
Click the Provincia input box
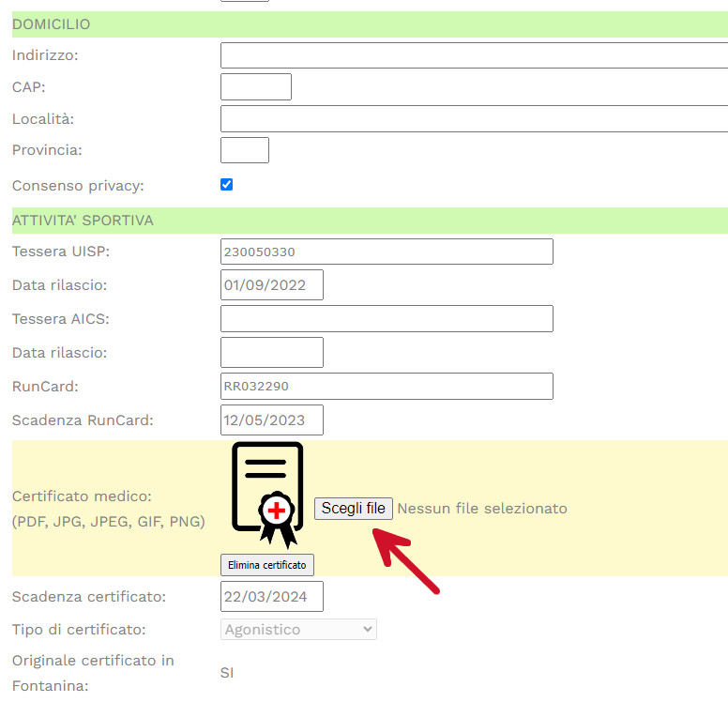click(x=245, y=150)
